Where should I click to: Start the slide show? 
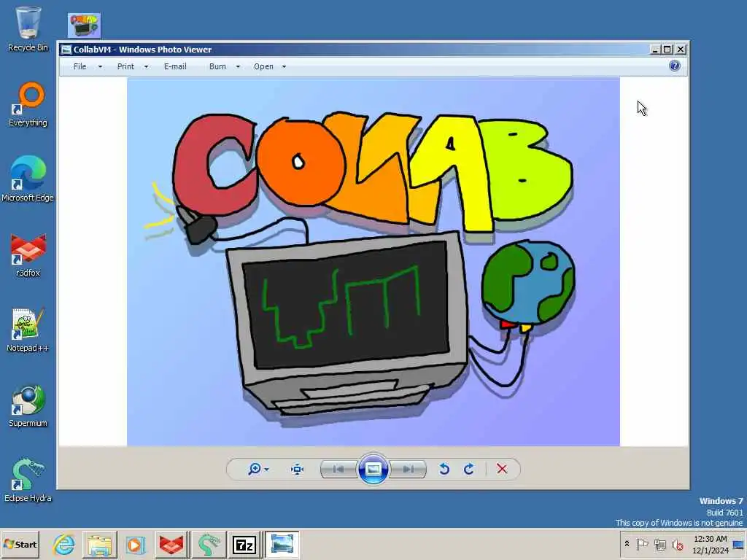click(373, 469)
